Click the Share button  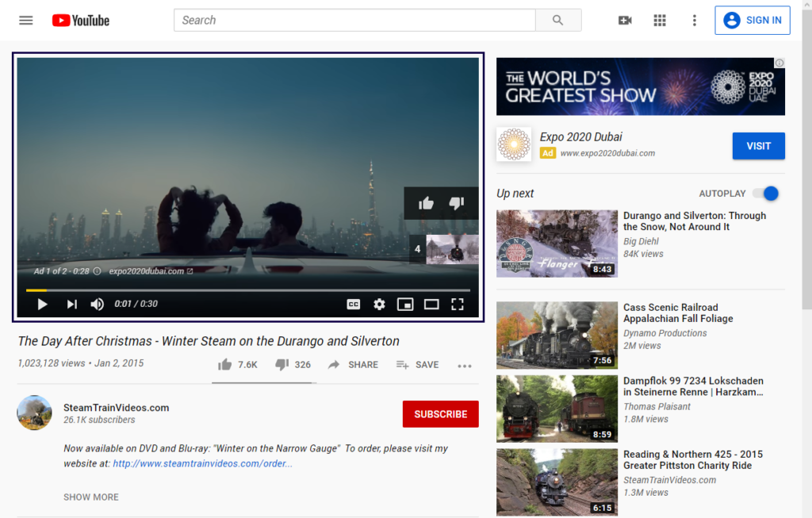point(353,365)
